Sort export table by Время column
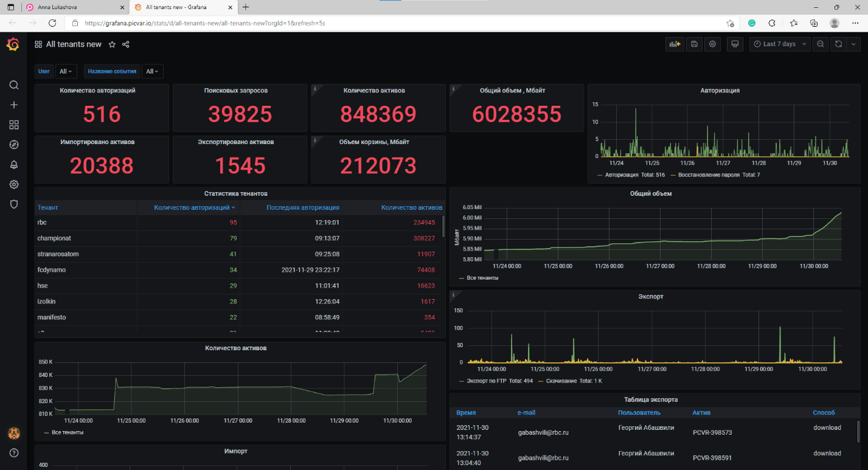This screenshot has height=470, width=868. coord(466,413)
